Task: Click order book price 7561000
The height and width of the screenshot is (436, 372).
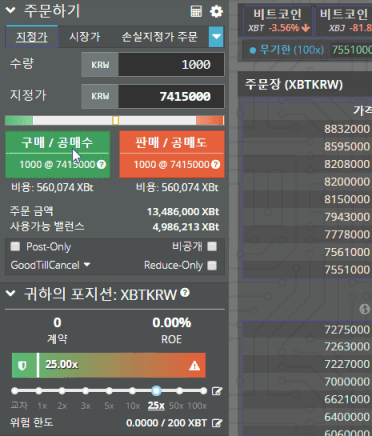Action: (347, 252)
